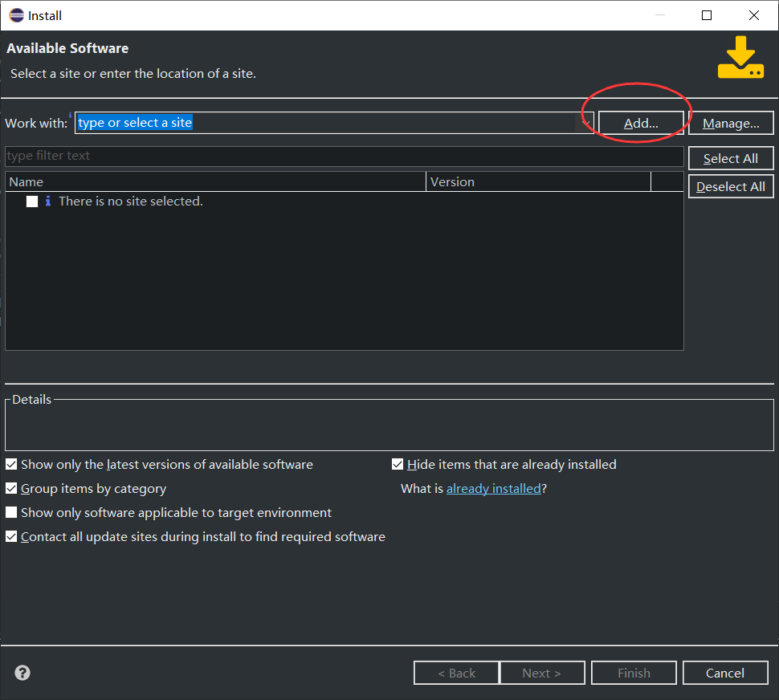Uncheck 'Group items by category'
779x700 pixels.
click(11, 488)
